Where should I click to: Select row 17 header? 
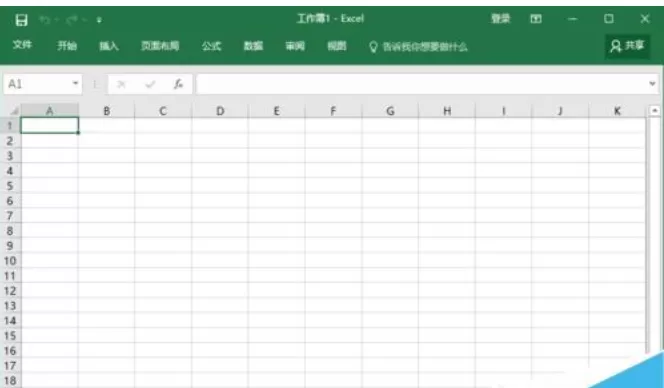coord(10,365)
